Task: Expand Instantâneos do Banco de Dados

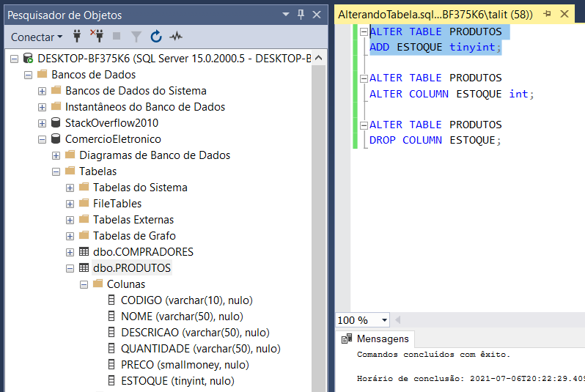Action: click(x=43, y=108)
